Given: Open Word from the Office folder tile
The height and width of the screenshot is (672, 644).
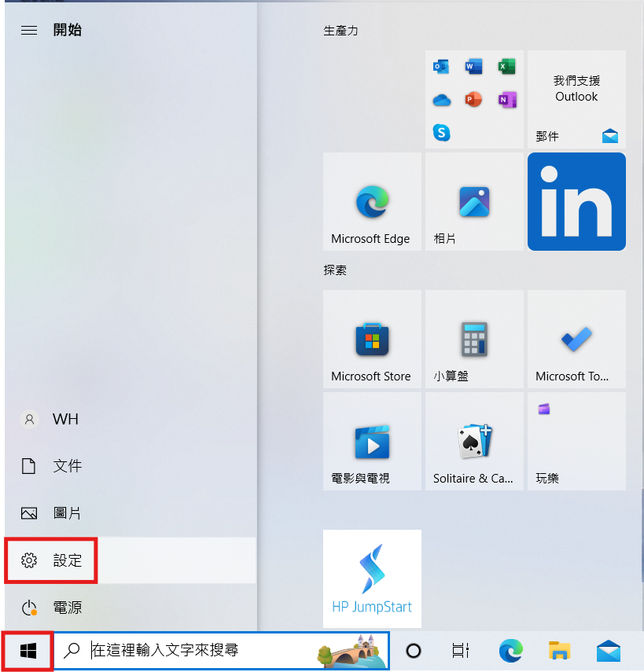Looking at the screenshot, I should click(474, 67).
